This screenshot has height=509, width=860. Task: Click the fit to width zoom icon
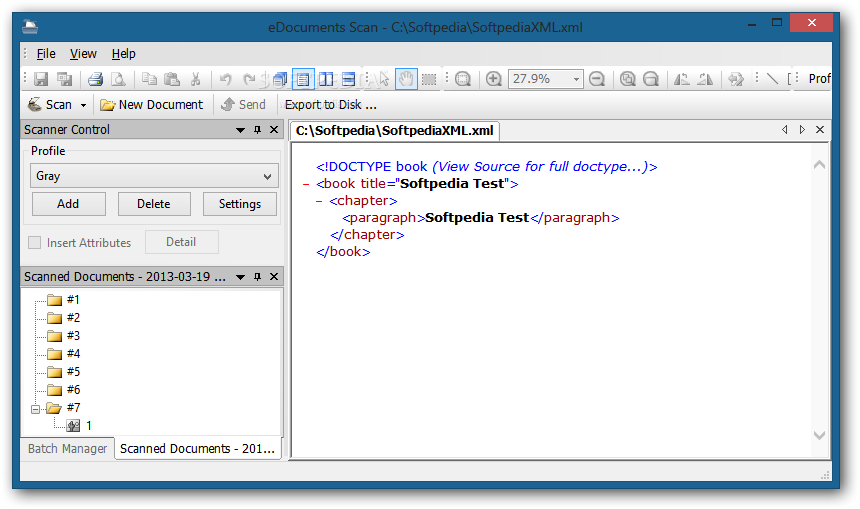[x=650, y=79]
